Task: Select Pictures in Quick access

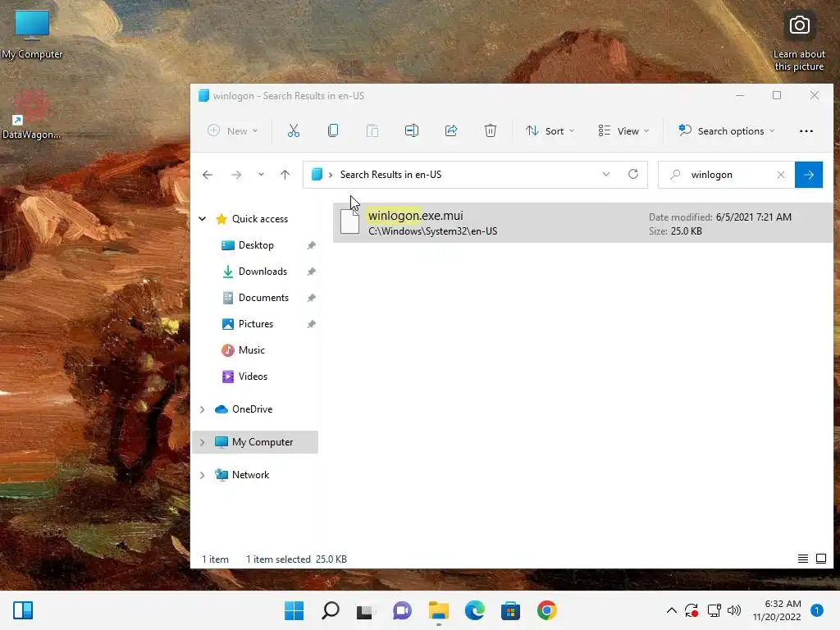Action: tap(256, 323)
